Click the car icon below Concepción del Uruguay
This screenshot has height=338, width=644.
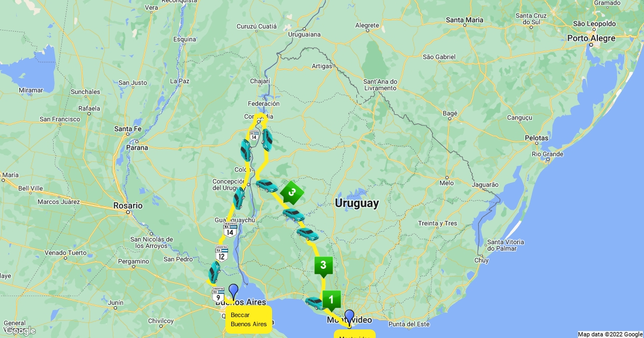239,199
